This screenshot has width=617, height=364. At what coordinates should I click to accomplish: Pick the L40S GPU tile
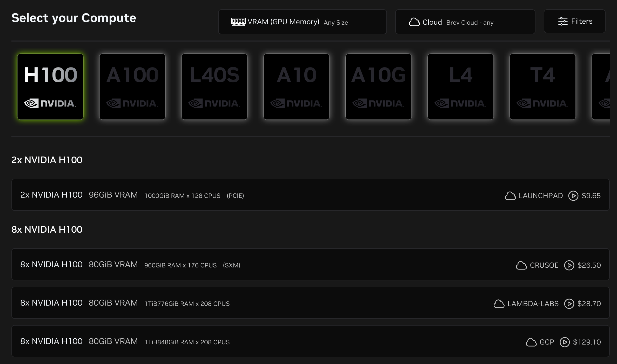[x=214, y=86]
